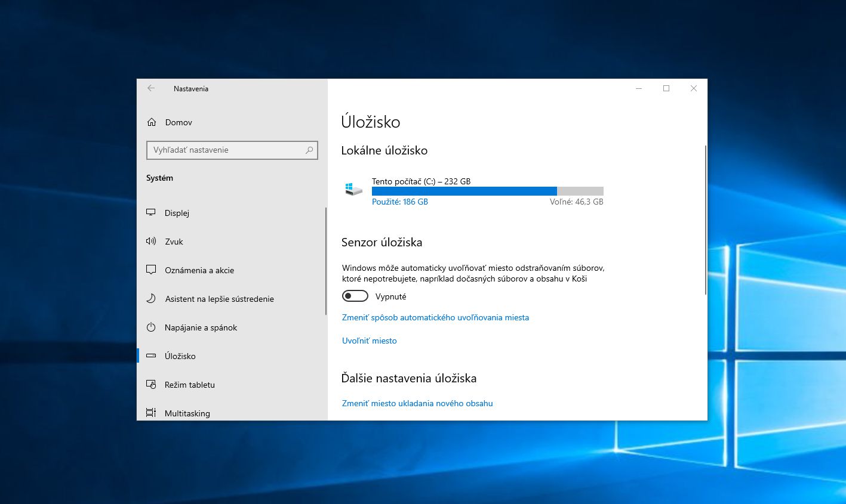Click the Úložisko drive icon in sidebar
Viewport: 846px width, 504px height.
[x=151, y=356]
